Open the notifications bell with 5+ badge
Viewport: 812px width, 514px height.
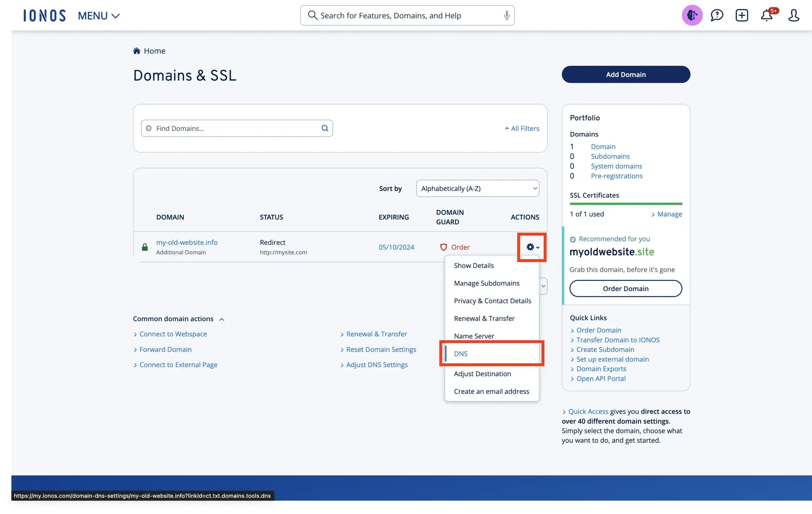click(768, 15)
